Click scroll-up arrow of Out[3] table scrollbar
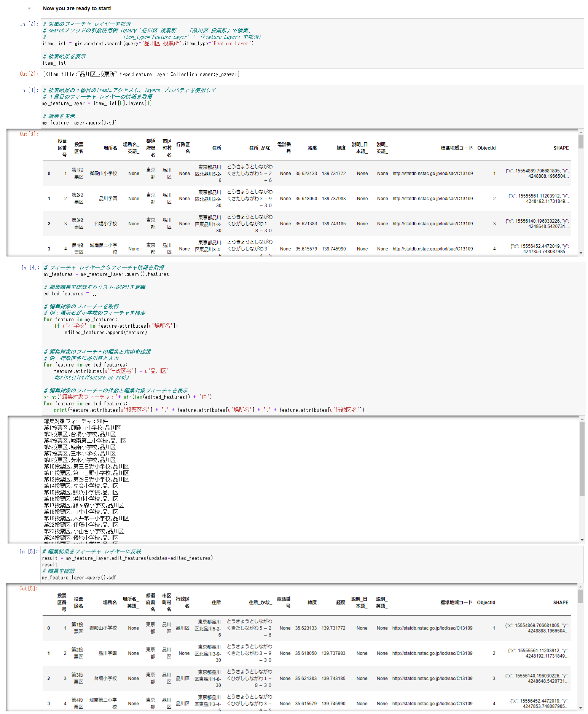This screenshot has height=714, width=588. point(581,132)
